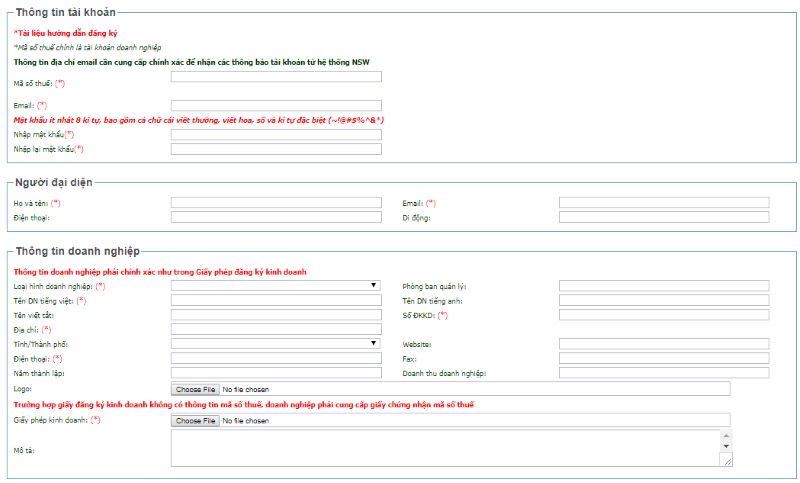The height and width of the screenshot is (483, 800).
Task: Open the Loại hình doanh nghiệp dropdown
Action: tap(276, 286)
